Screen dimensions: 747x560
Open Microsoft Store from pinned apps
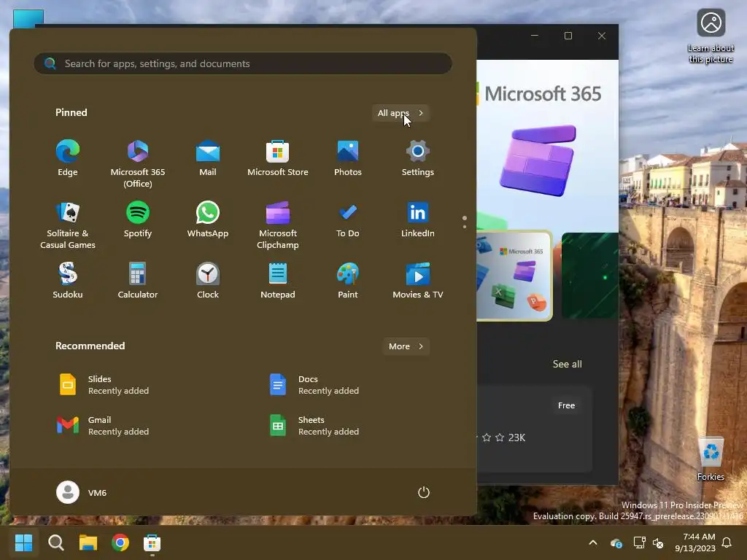pyautogui.click(x=278, y=158)
